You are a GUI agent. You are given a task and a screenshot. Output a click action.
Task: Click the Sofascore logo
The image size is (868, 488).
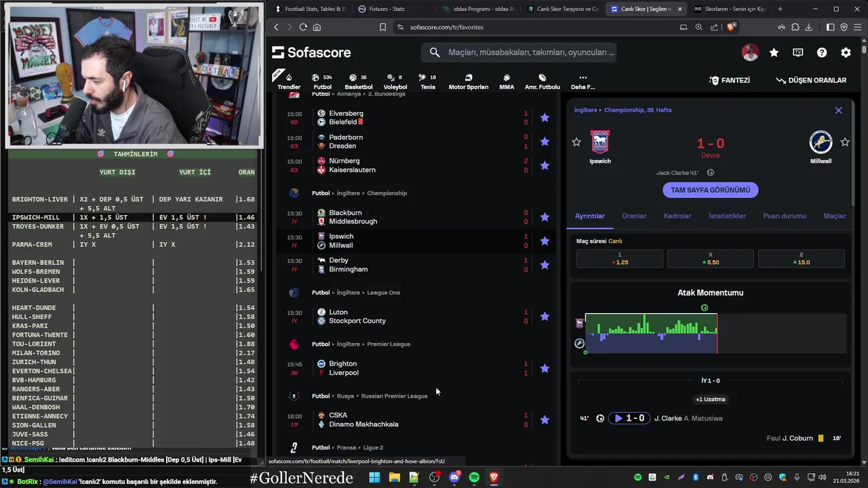(x=311, y=52)
